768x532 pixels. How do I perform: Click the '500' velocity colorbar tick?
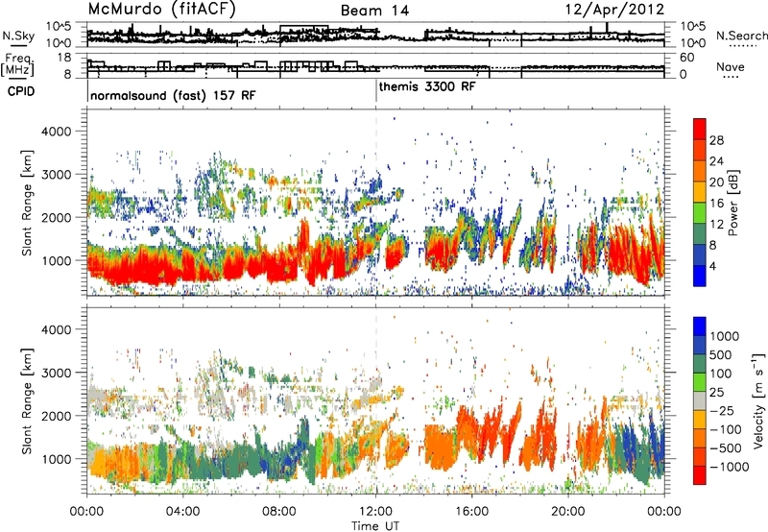click(720, 354)
